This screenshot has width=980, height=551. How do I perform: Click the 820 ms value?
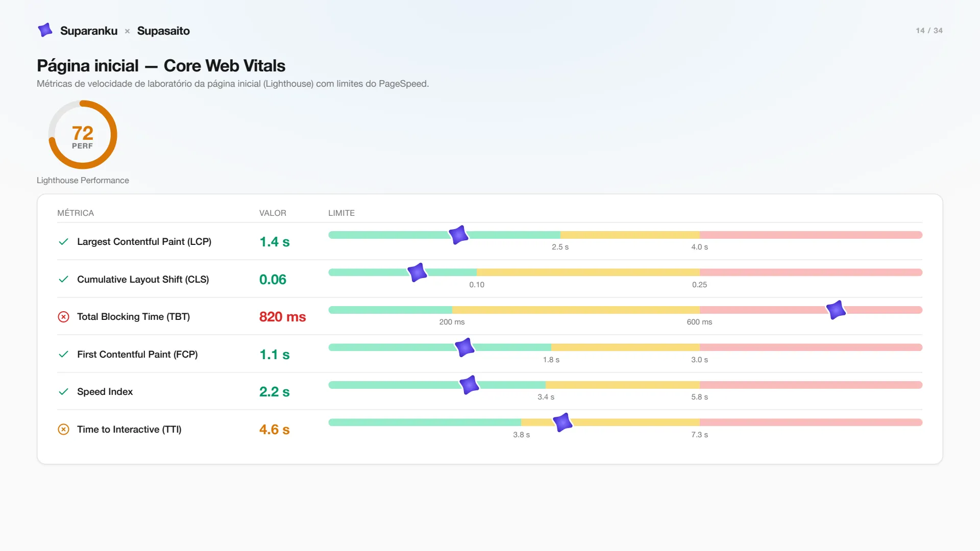tap(282, 317)
